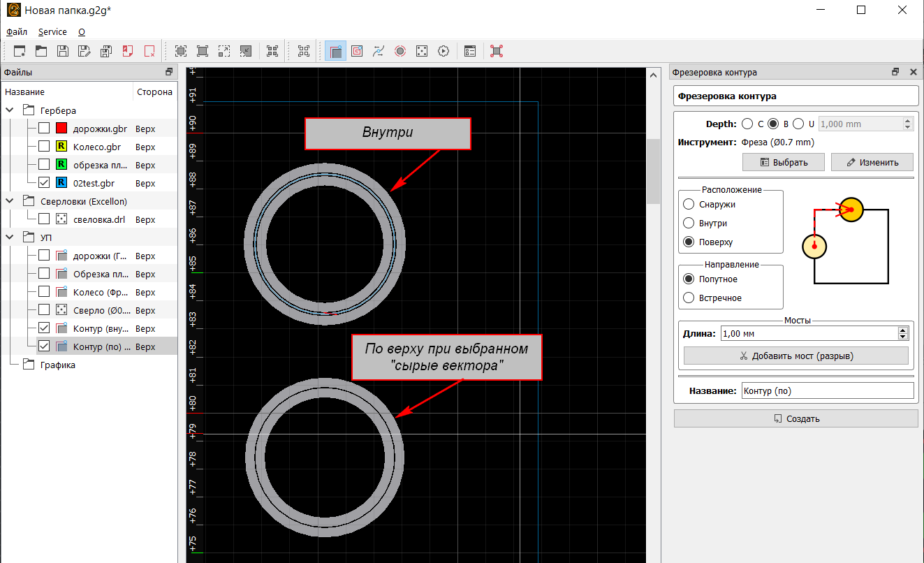Screen dimensions: 924x563
Task: Select the Profile milling tool icon
Action: [335, 51]
